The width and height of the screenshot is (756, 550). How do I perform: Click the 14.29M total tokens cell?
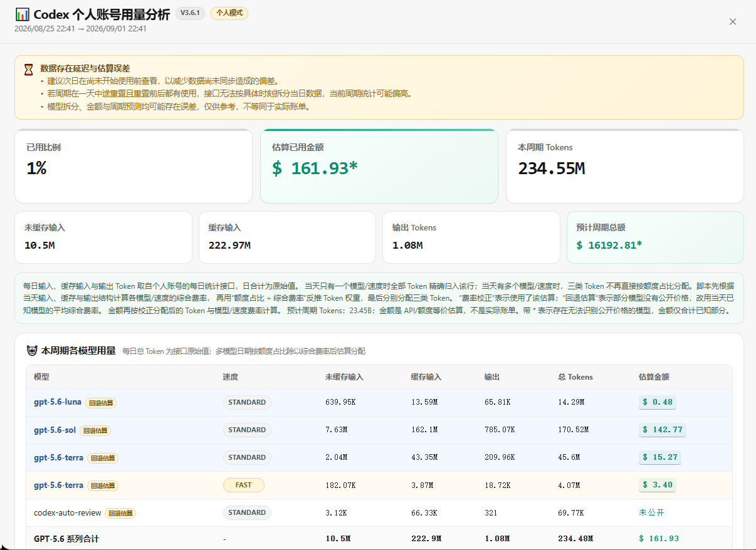(x=571, y=402)
